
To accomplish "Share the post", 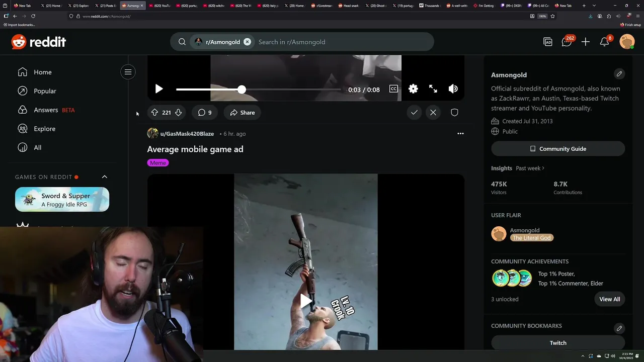I will click(243, 113).
